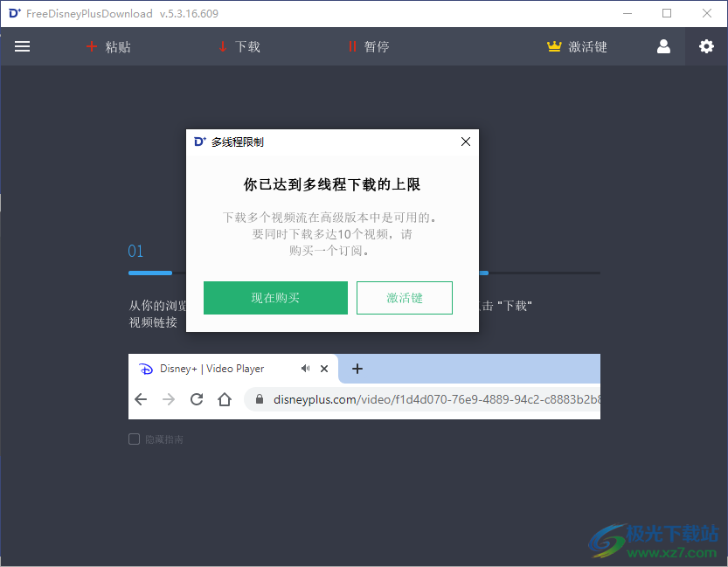This screenshot has height=567, width=728.
Task: Open the user account icon
Action: point(663,46)
